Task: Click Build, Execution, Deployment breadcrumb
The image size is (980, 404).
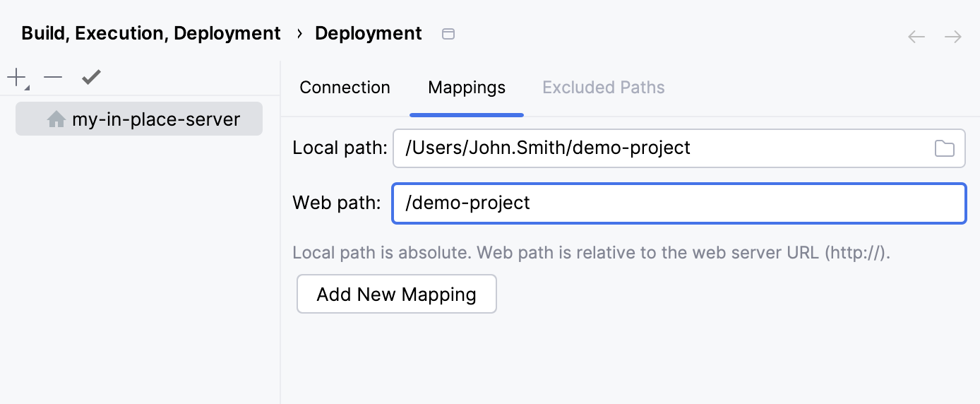Action: 151,33
